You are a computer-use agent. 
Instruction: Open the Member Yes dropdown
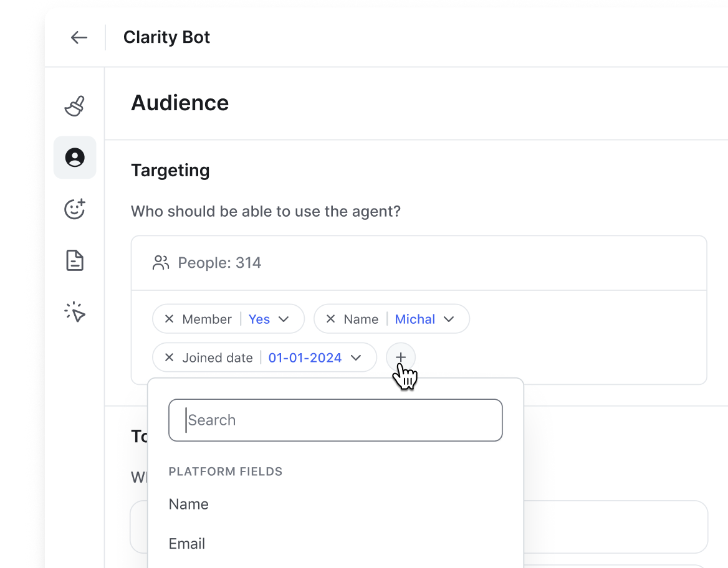click(x=284, y=319)
